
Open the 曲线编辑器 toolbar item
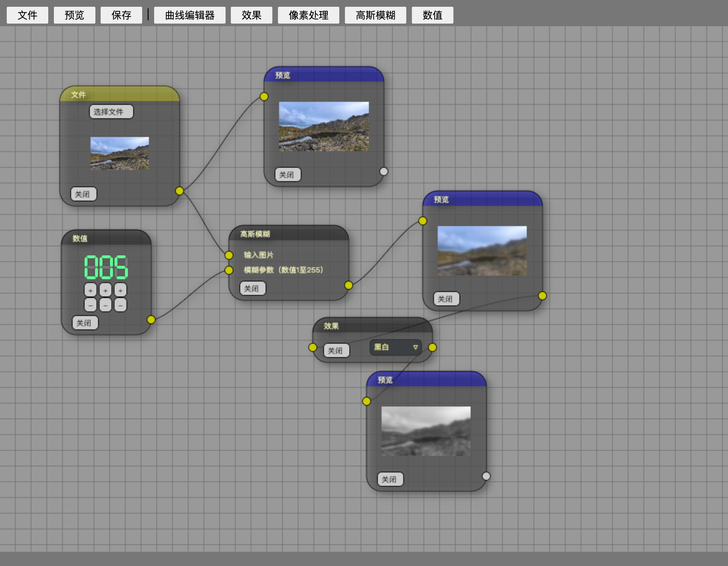click(x=190, y=15)
